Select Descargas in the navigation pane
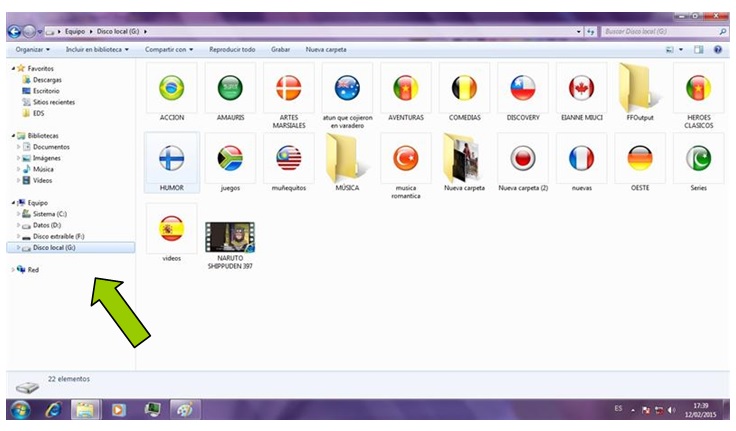736x431 pixels. click(x=47, y=79)
